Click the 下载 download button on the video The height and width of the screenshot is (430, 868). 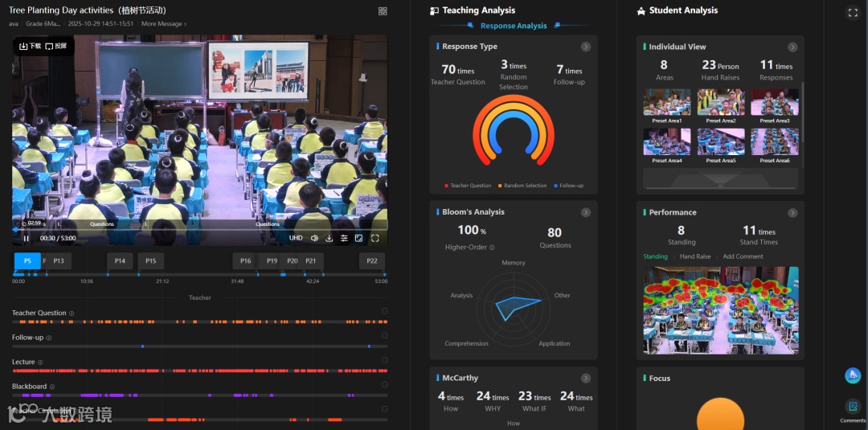31,46
